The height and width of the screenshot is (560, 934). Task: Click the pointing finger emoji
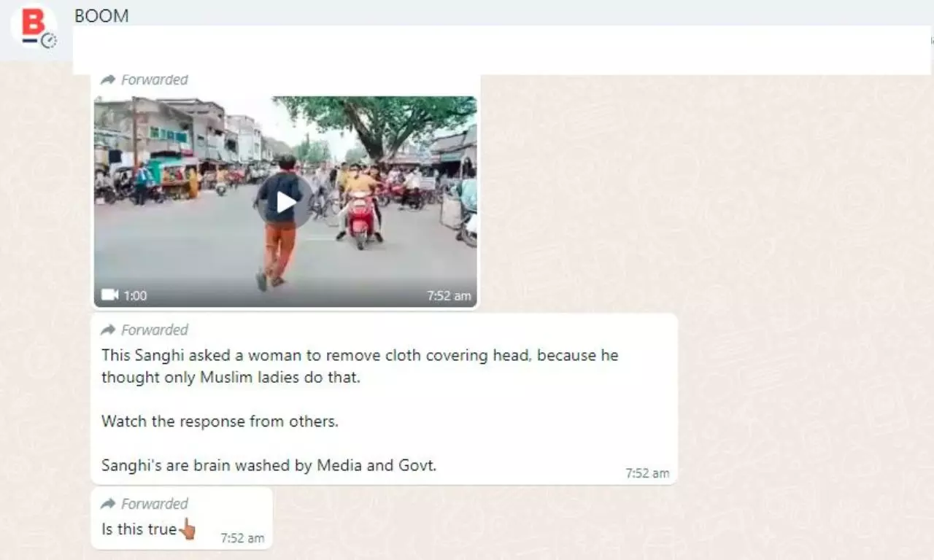click(187, 529)
